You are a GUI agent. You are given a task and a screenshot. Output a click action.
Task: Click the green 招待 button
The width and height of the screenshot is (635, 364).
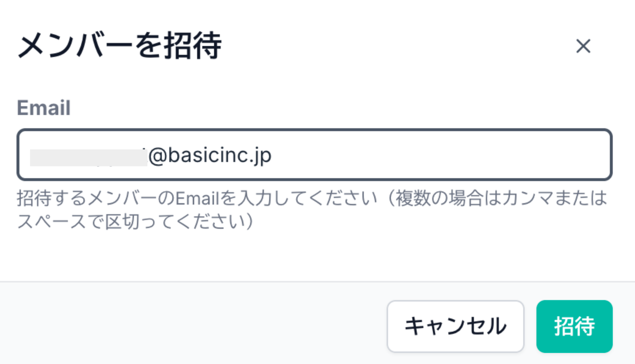point(574,326)
